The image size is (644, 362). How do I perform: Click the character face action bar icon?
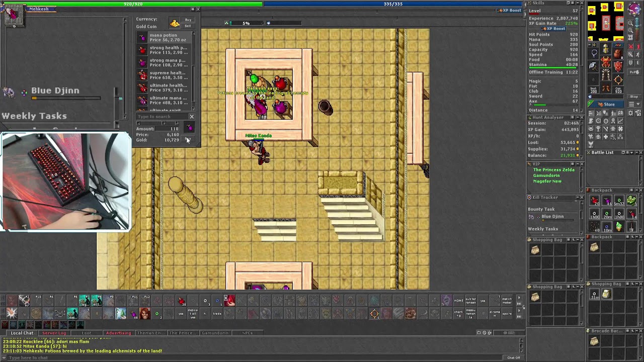[145, 314]
